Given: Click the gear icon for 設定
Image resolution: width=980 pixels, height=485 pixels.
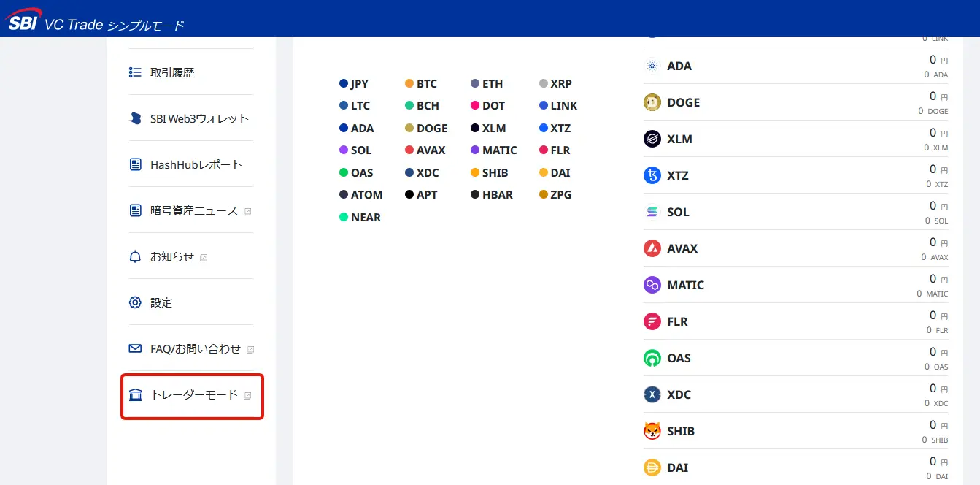Looking at the screenshot, I should [x=135, y=302].
